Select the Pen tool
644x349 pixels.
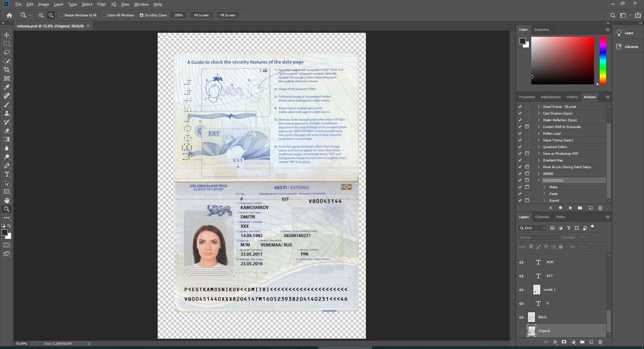tap(7, 166)
